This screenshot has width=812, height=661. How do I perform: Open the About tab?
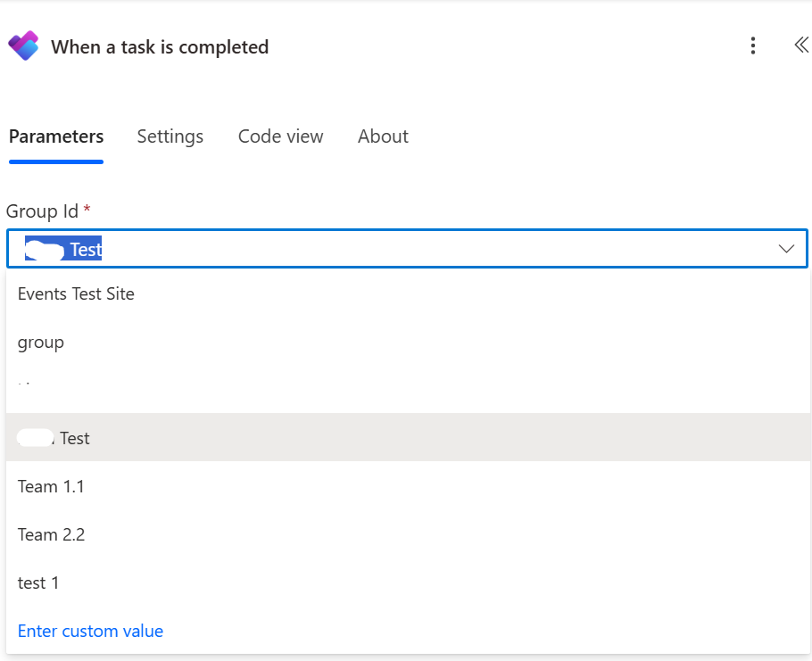383,136
